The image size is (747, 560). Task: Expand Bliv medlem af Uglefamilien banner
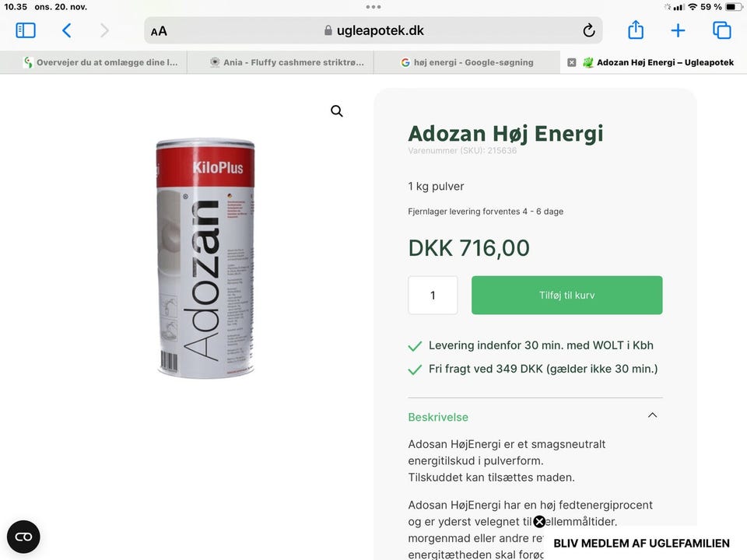coord(641,544)
